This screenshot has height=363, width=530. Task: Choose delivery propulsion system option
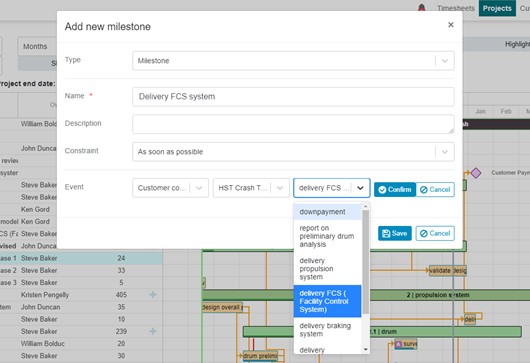click(x=328, y=269)
